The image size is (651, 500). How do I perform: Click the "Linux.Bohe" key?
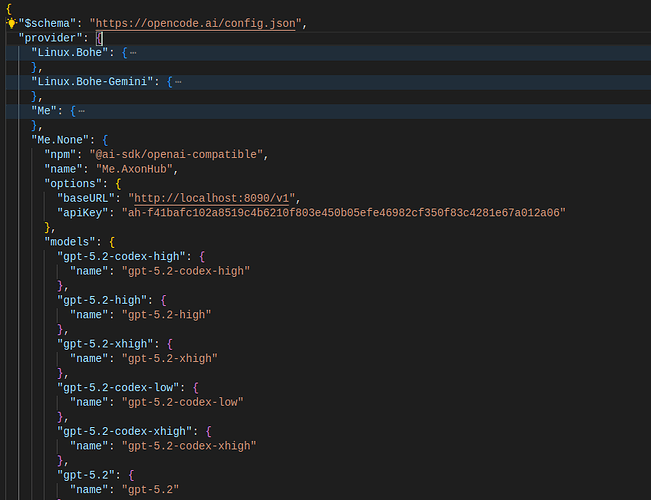[x=70, y=53]
